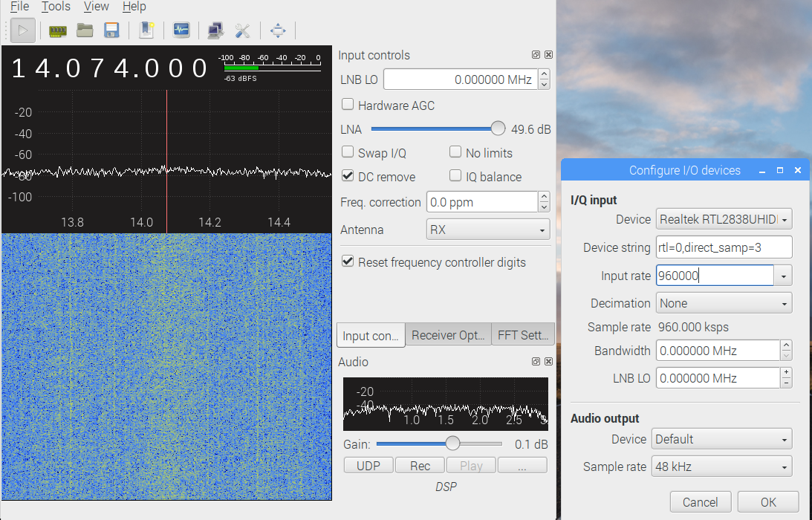The image size is (812, 520).
Task: Expand the Antenna RX dropdown
Action: pos(488,230)
